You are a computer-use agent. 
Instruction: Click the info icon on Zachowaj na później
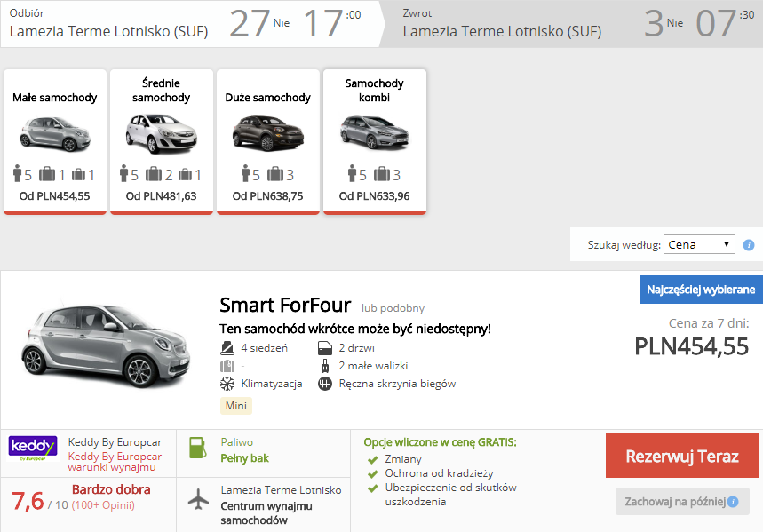tap(732, 502)
